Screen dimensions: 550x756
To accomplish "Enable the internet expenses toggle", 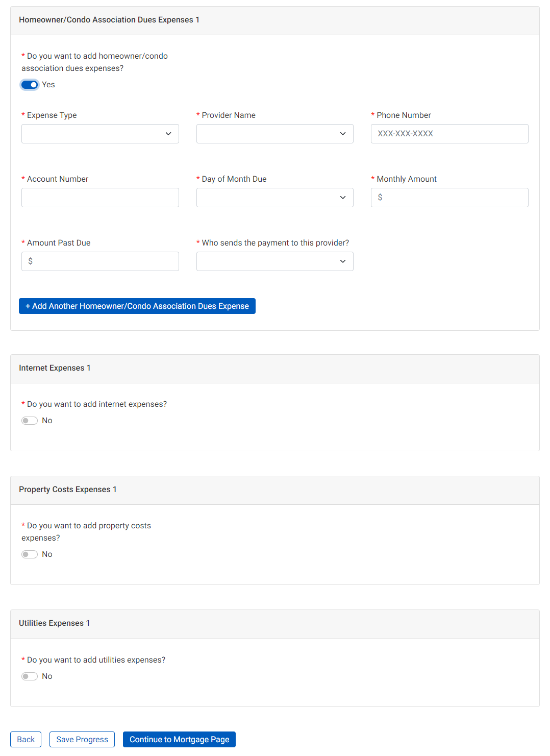I will pos(30,421).
